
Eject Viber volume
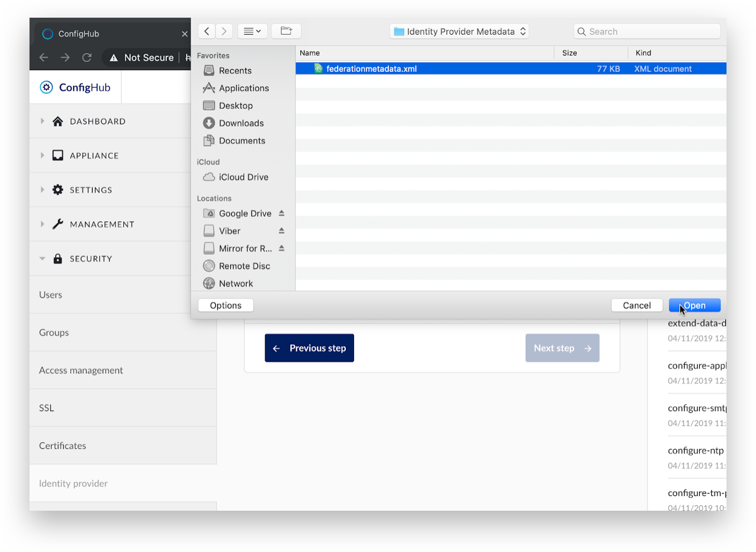pos(282,231)
